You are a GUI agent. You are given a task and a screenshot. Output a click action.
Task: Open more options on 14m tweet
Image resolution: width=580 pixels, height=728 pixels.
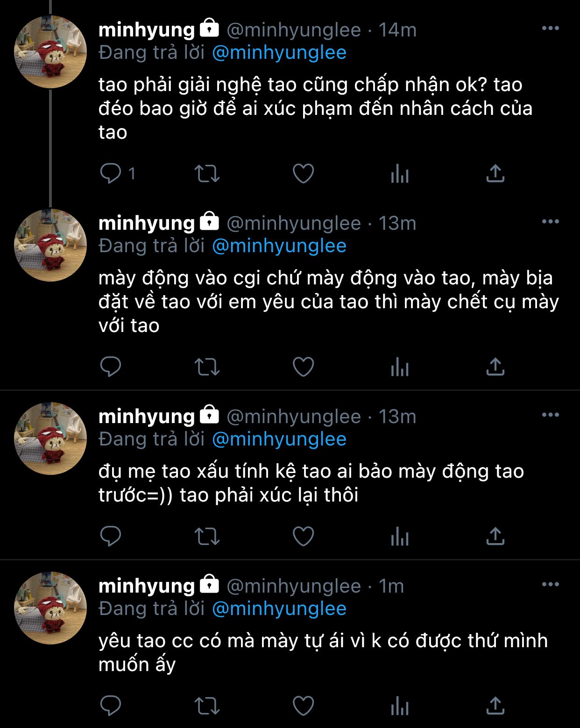click(x=550, y=28)
